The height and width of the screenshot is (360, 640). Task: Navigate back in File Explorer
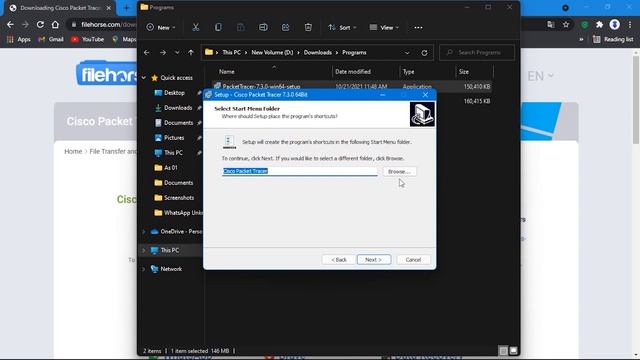tap(147, 53)
